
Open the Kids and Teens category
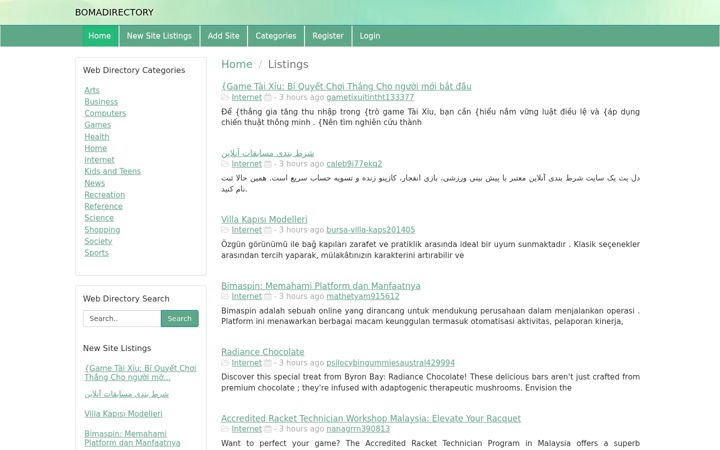pos(112,171)
